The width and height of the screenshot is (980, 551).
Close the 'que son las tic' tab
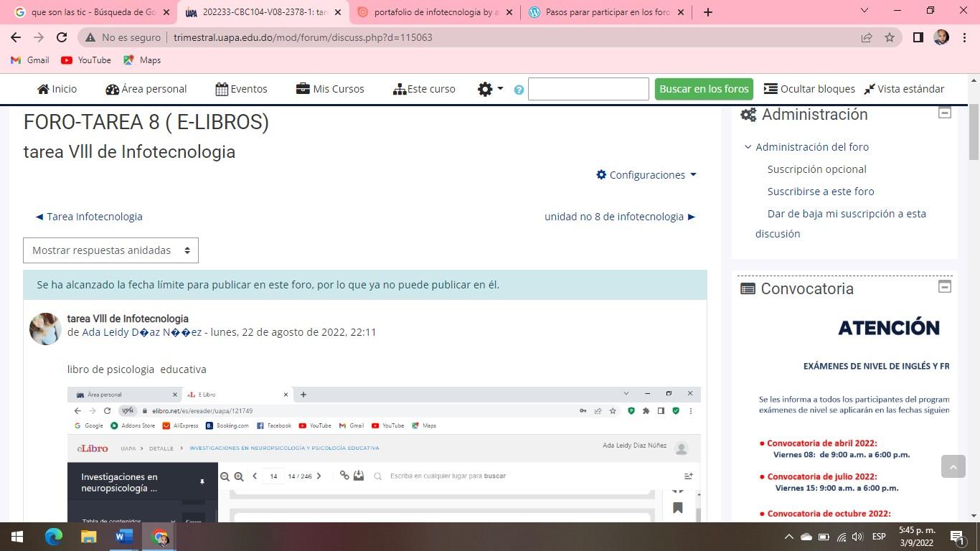pos(167,12)
